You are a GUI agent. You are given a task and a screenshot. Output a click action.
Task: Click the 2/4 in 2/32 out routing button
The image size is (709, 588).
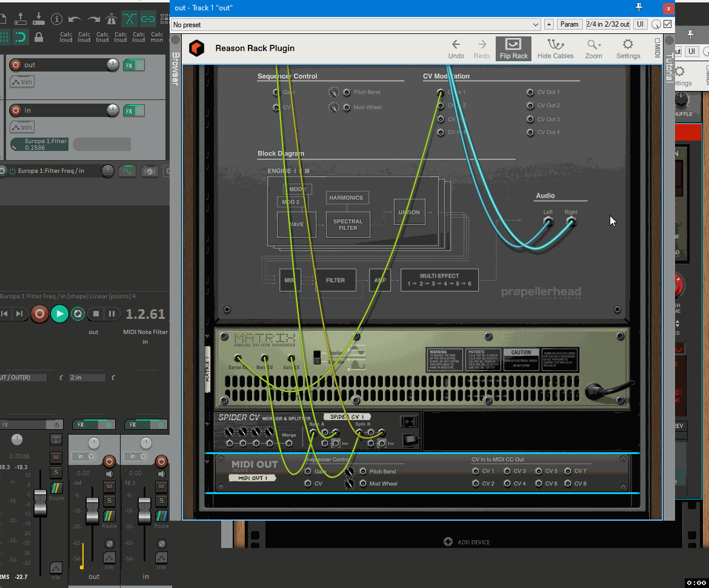(x=608, y=24)
